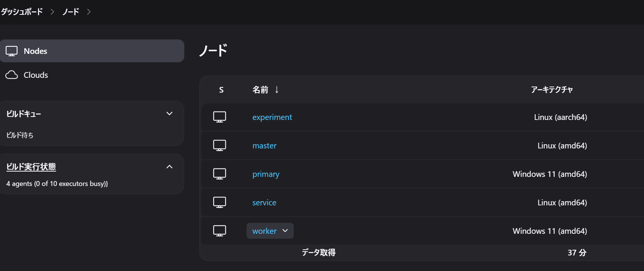Open the experiment node link
This screenshot has width=644, height=271.
(272, 117)
